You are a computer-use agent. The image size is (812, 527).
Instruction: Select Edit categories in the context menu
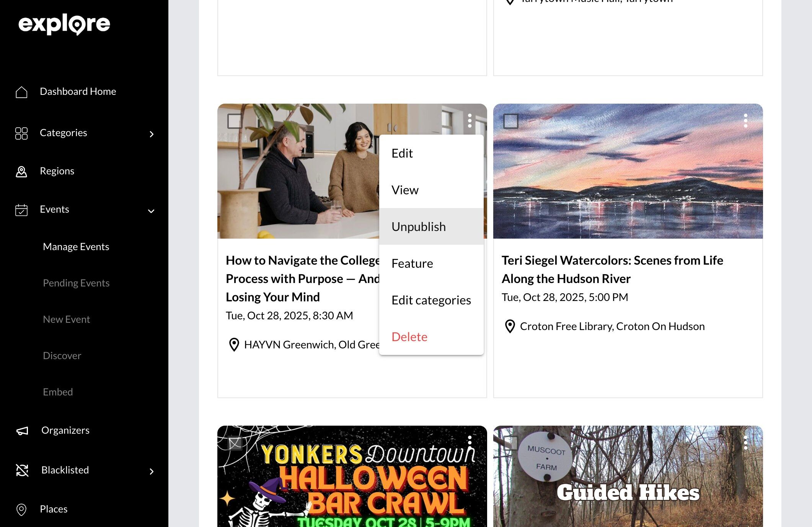[x=431, y=300]
